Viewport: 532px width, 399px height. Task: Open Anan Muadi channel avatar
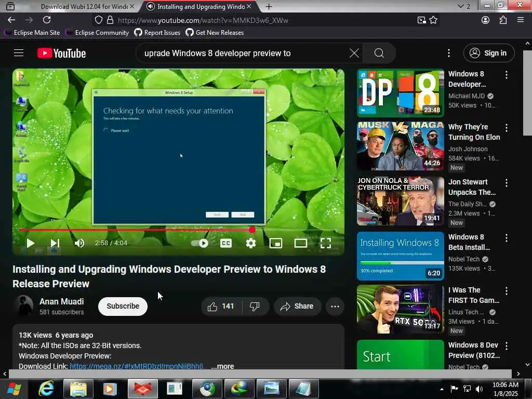(23, 305)
